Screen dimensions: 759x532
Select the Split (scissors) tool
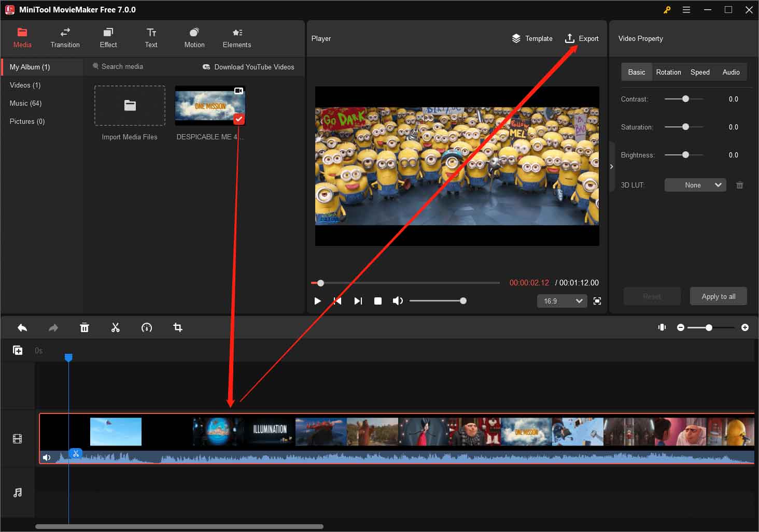pyautogui.click(x=116, y=327)
